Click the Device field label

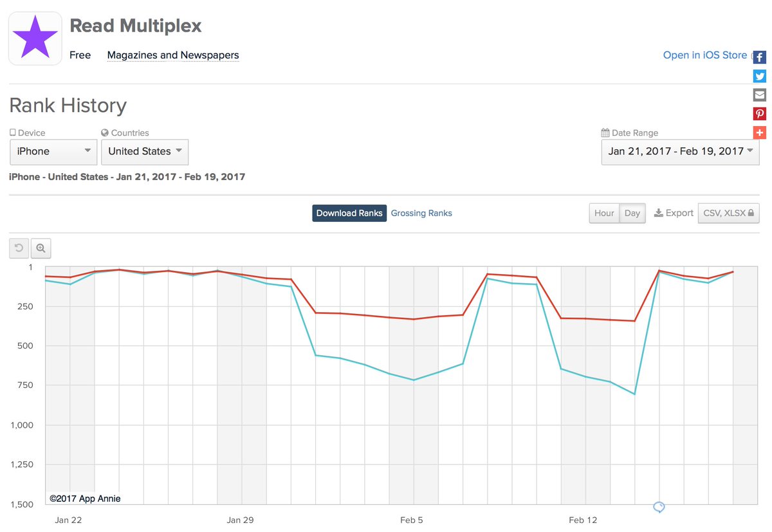(32, 133)
